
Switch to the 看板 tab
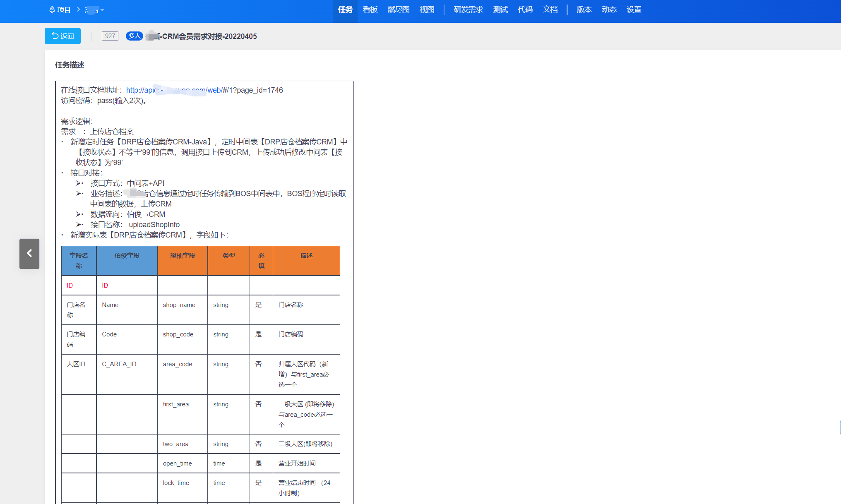pos(370,10)
